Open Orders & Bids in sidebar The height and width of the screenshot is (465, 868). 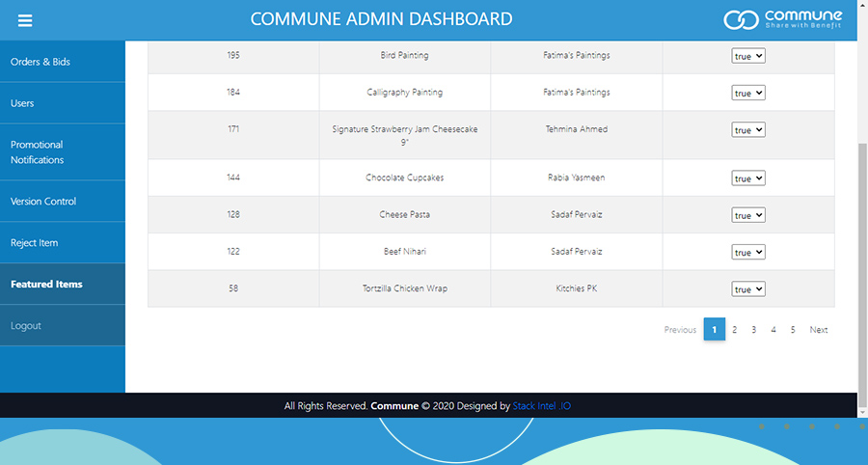[41, 62]
